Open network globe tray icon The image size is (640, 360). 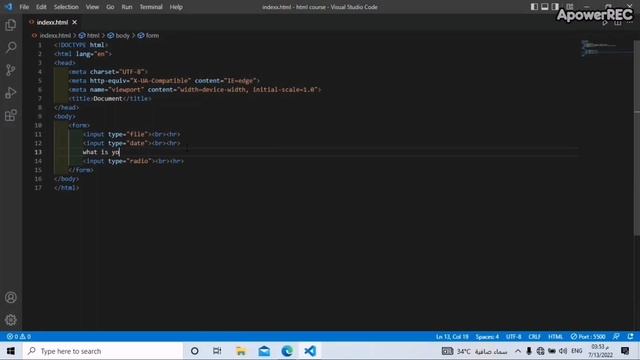540,351
